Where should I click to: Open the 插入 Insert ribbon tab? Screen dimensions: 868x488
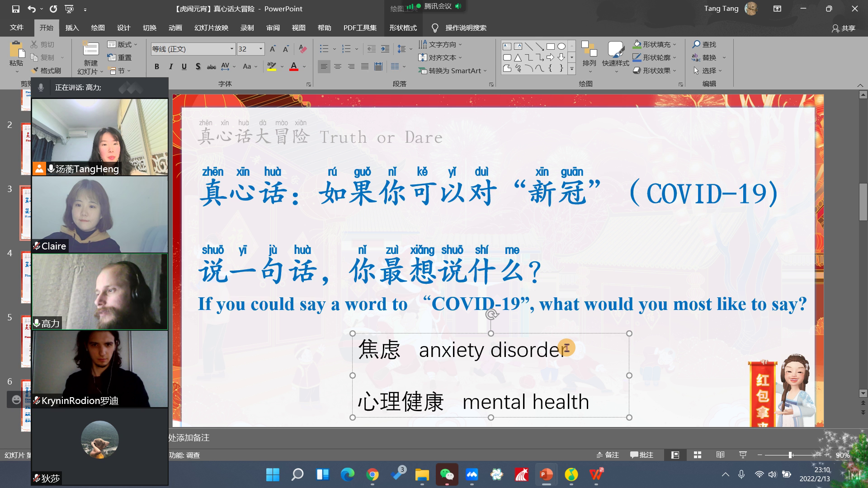point(72,28)
